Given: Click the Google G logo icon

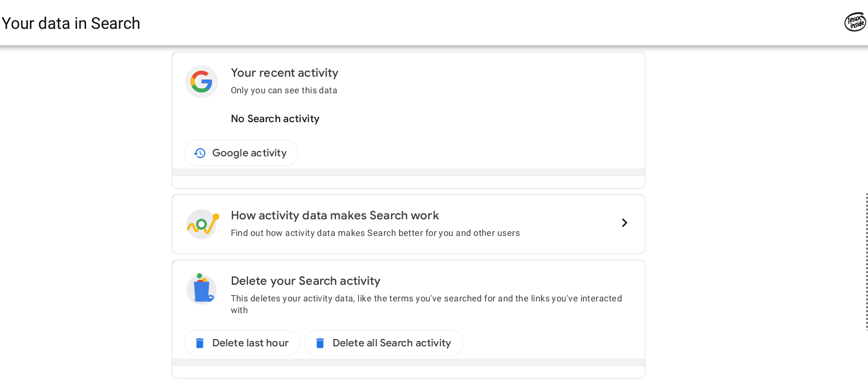Looking at the screenshot, I should [201, 82].
